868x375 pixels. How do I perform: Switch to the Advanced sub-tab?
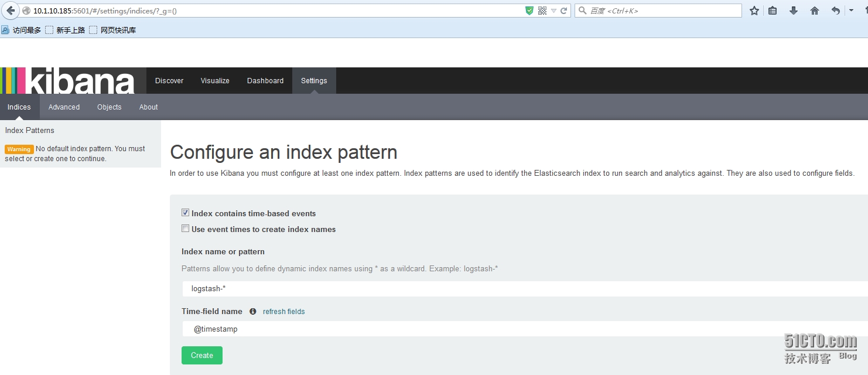pyautogui.click(x=64, y=107)
